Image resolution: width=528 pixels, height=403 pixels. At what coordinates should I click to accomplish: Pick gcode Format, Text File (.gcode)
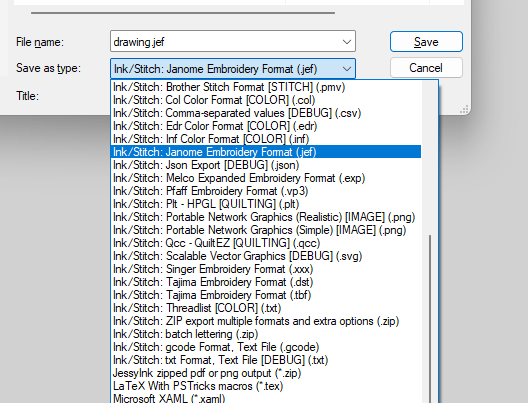[x=266, y=347]
